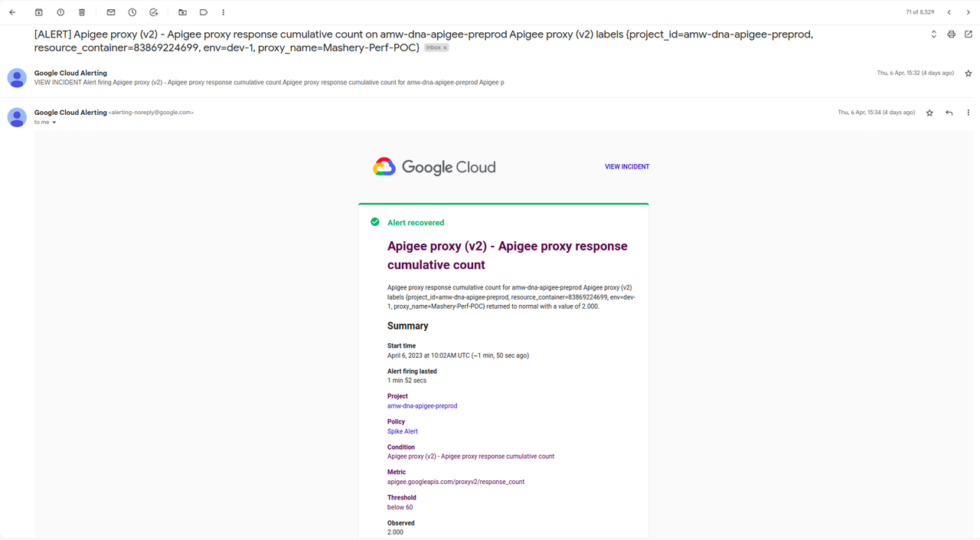Click the green Alert recovered check icon
Image resolution: width=980 pixels, height=540 pixels.
pos(375,222)
